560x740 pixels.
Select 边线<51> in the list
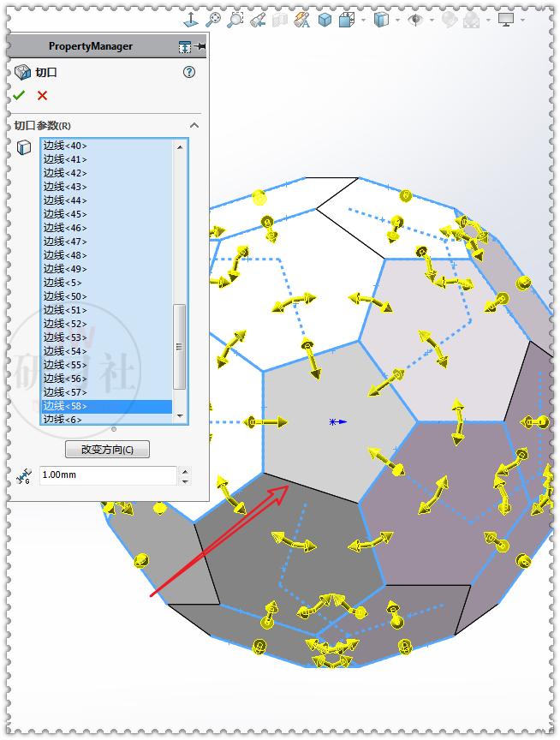[107, 309]
